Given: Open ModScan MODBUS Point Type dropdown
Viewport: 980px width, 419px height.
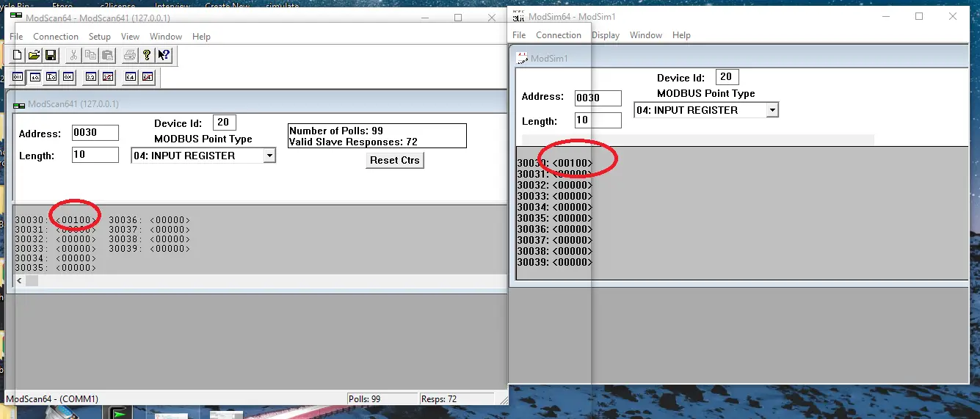Looking at the screenshot, I should pyautogui.click(x=269, y=156).
